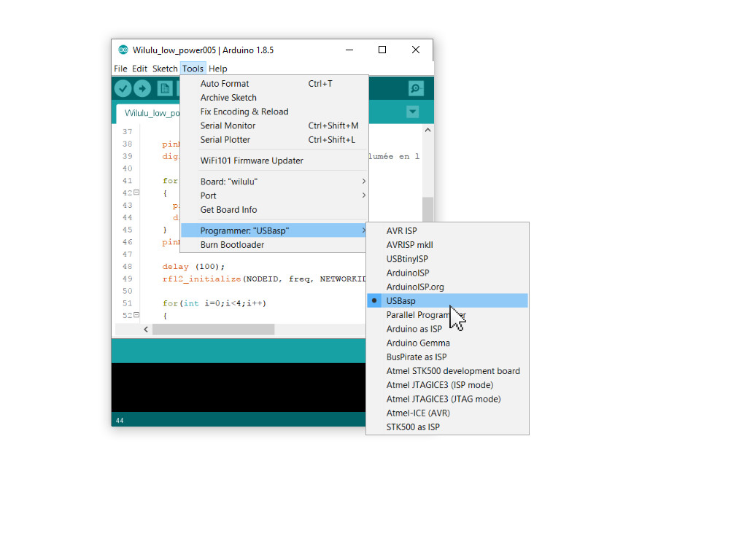
Task: Choose ArduinoISP programmer
Action: coord(447,273)
